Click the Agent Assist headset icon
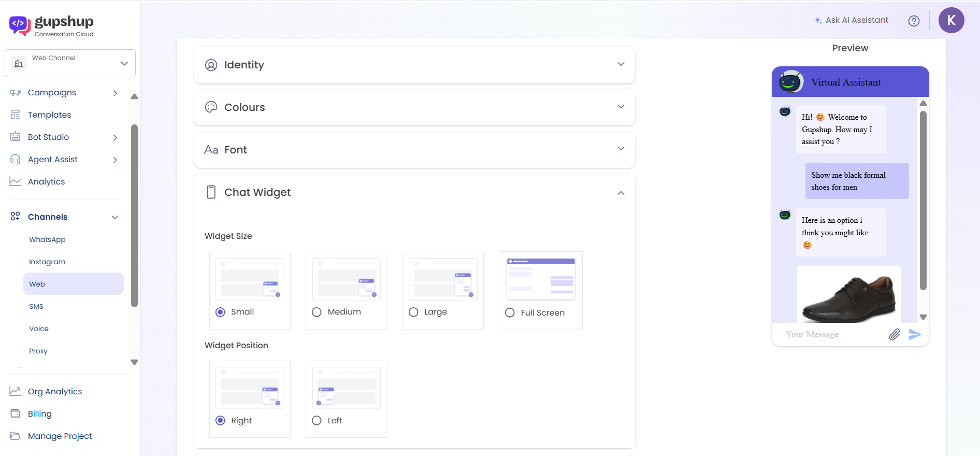The width and height of the screenshot is (980, 456). tap(16, 159)
